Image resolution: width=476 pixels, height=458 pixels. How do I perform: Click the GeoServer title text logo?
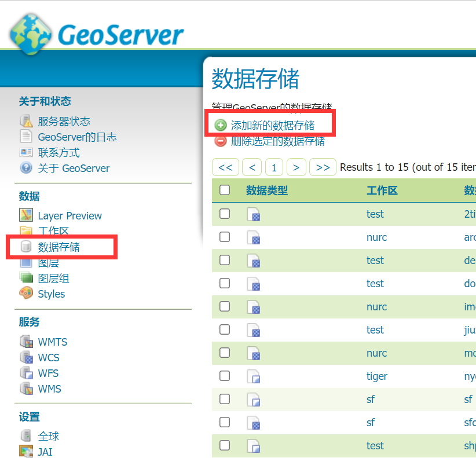[x=120, y=35]
